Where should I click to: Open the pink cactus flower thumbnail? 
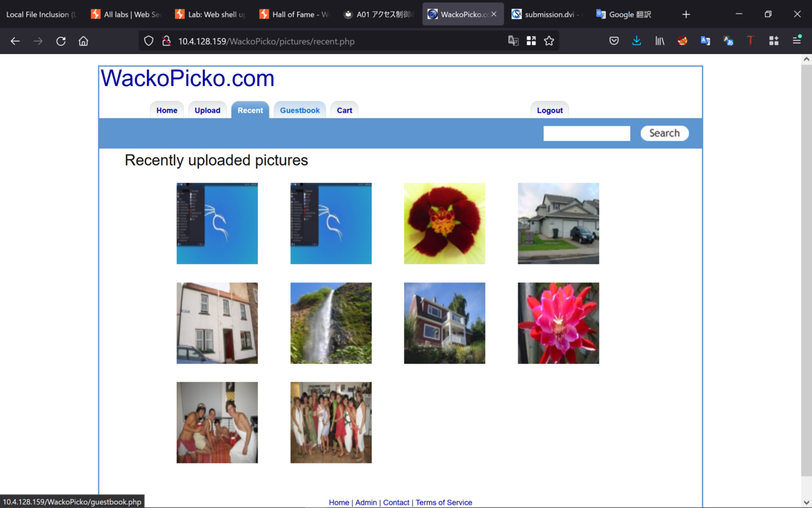(558, 323)
